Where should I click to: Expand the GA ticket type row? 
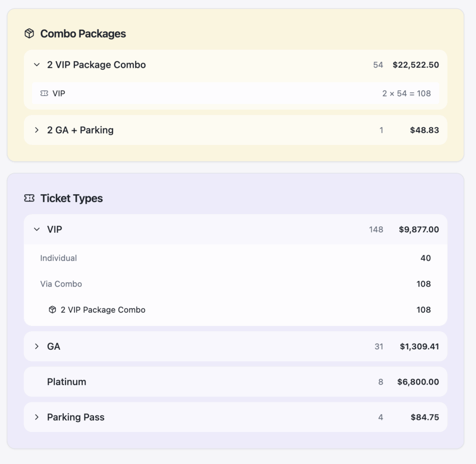coord(37,346)
